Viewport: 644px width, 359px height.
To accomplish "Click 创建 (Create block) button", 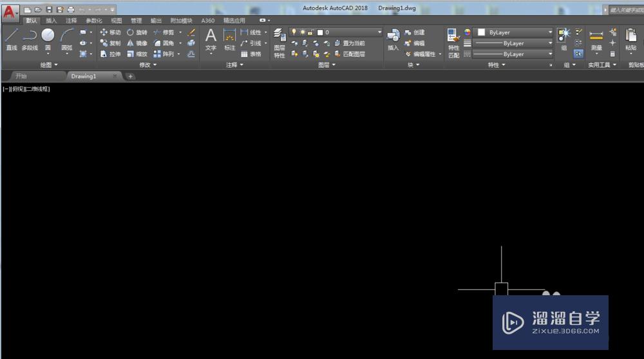I will [x=414, y=32].
